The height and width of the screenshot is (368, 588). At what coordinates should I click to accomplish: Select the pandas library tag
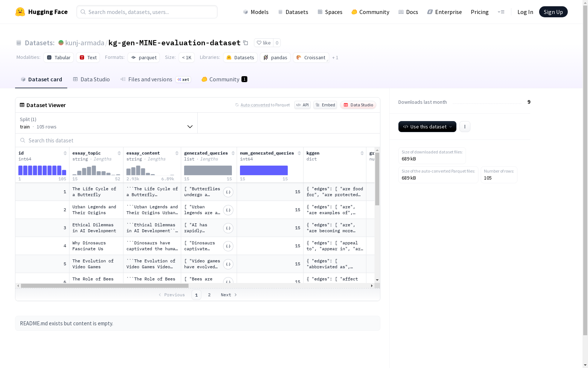tap(275, 57)
